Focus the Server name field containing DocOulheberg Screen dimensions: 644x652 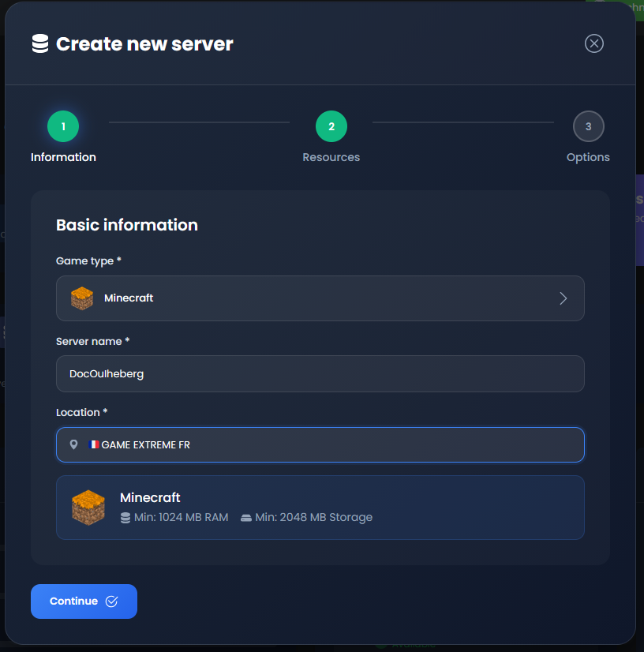[320, 373]
